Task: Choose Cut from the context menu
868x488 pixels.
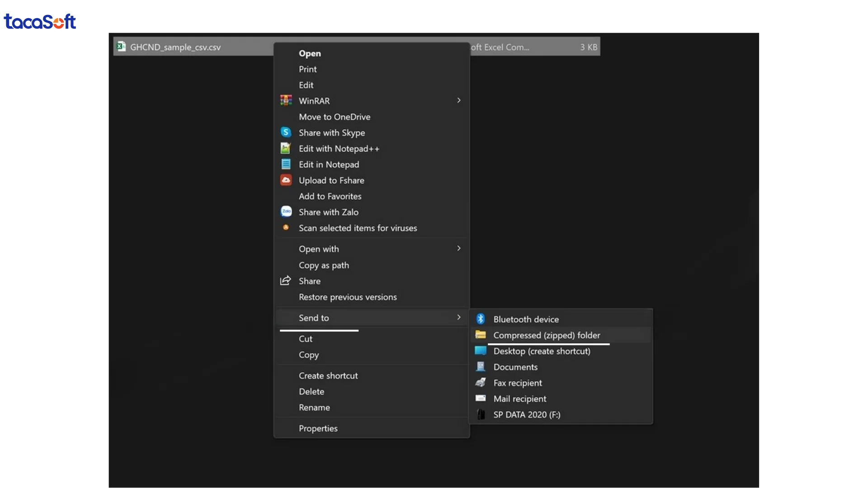Action: tap(372, 339)
